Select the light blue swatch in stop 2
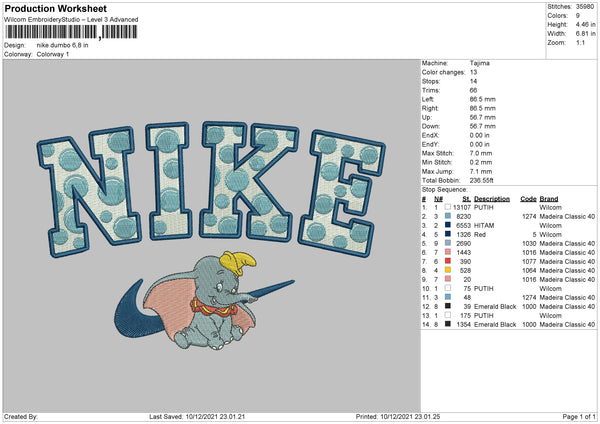 tap(448, 216)
